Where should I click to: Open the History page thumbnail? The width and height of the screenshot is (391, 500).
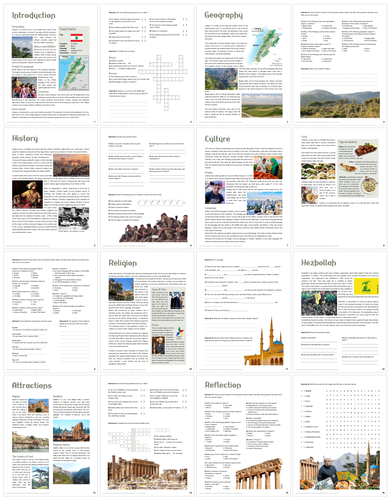(x=51, y=188)
